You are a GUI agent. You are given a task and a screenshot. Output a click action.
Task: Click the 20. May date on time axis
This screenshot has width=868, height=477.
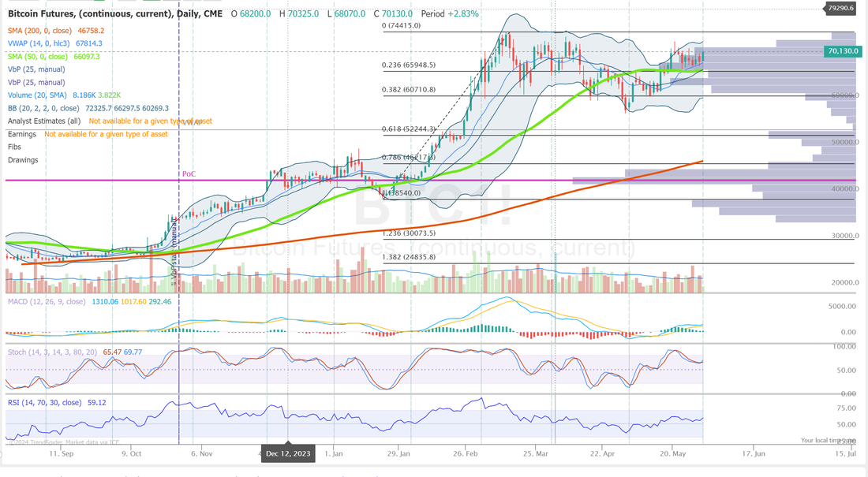click(672, 453)
